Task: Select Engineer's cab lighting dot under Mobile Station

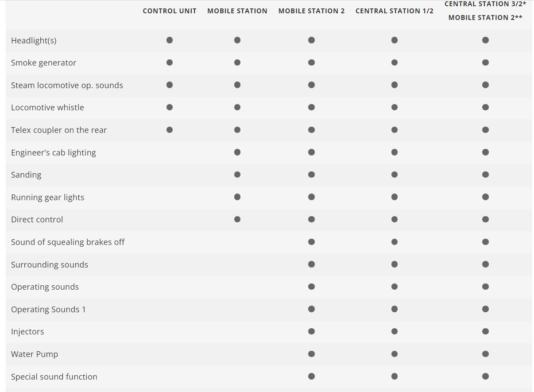Action: pyautogui.click(x=237, y=152)
